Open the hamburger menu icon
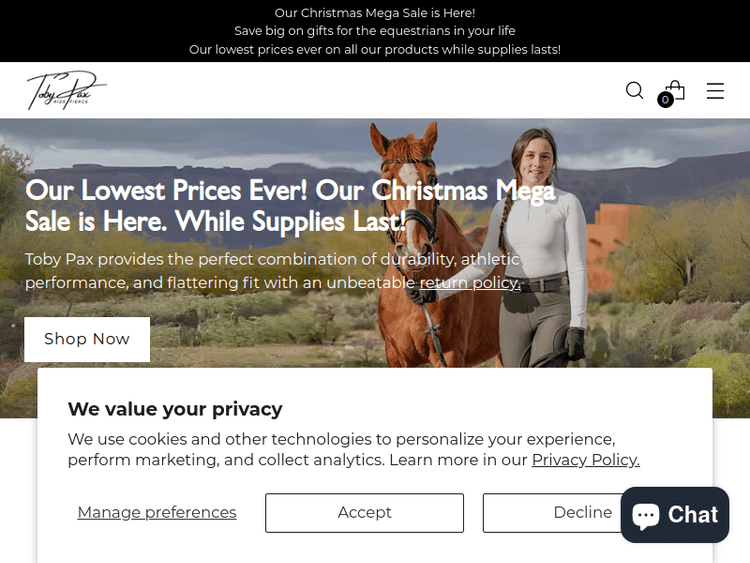 (715, 91)
